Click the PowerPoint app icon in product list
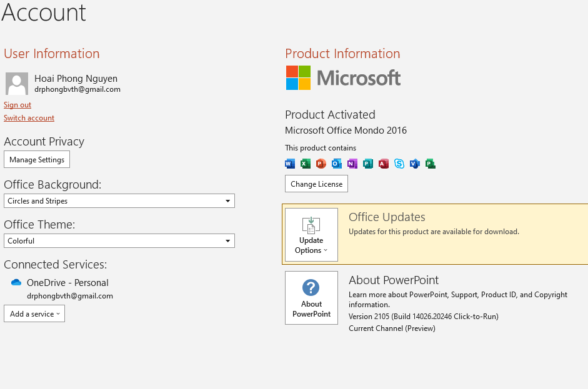 tap(321, 164)
